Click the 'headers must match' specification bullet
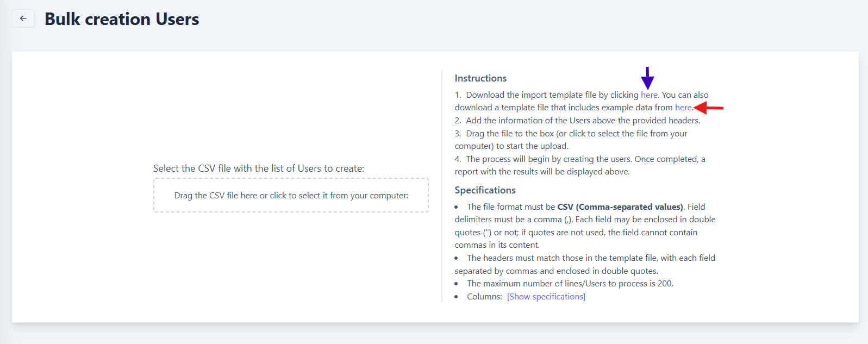868x344 pixels. pyautogui.click(x=590, y=258)
